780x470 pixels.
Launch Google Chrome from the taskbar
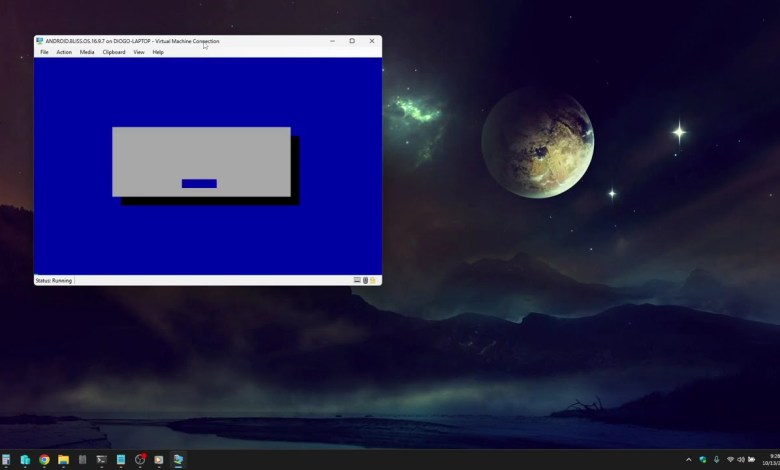tap(44, 460)
